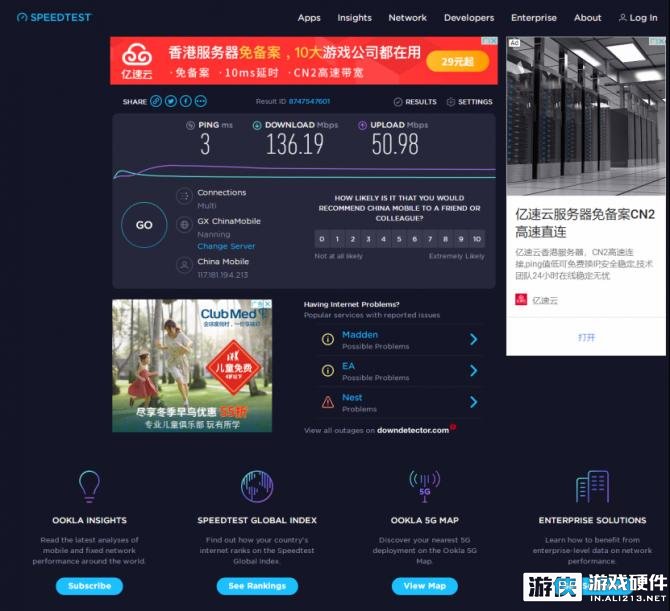Click the 29元起 ad button

point(458,62)
